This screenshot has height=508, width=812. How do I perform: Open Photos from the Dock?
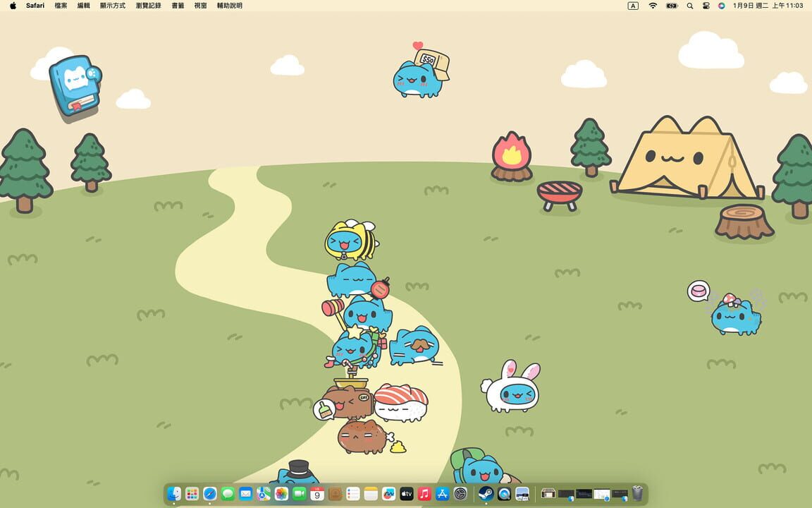(x=280, y=494)
